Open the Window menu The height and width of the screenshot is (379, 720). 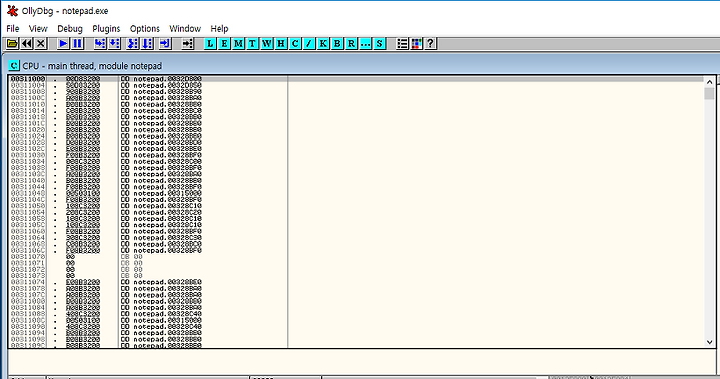[x=185, y=28]
